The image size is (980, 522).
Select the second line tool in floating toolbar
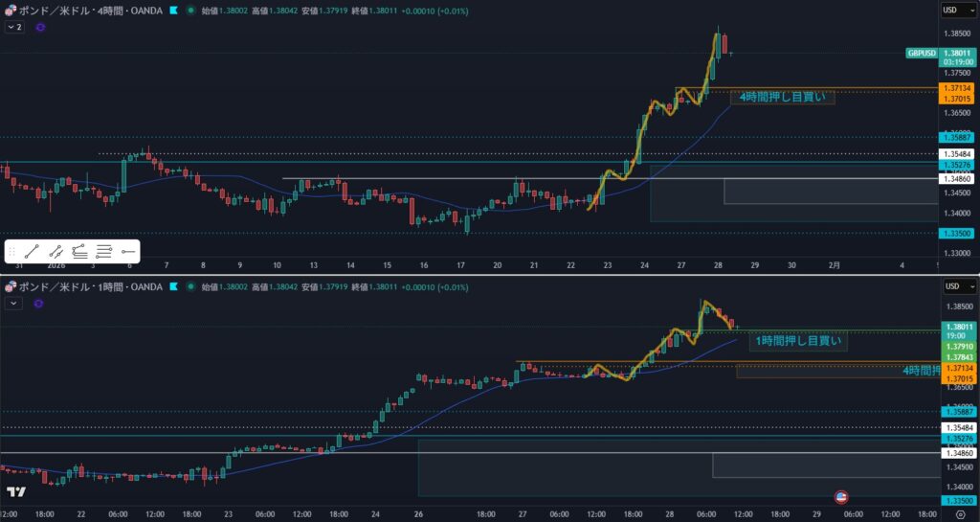[x=56, y=252]
